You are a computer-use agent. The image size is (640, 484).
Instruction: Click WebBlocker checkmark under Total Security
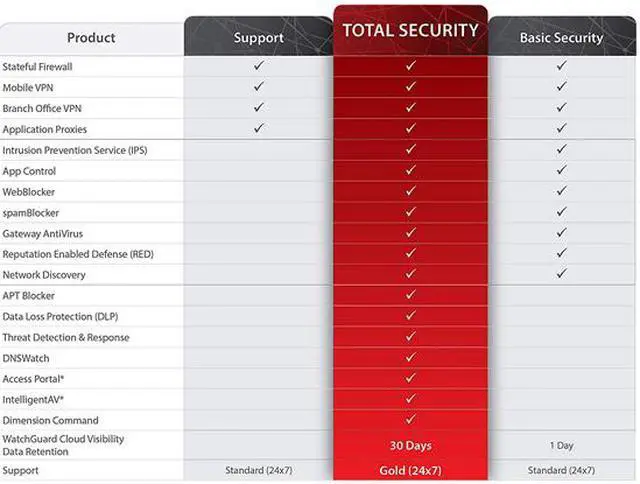click(410, 191)
